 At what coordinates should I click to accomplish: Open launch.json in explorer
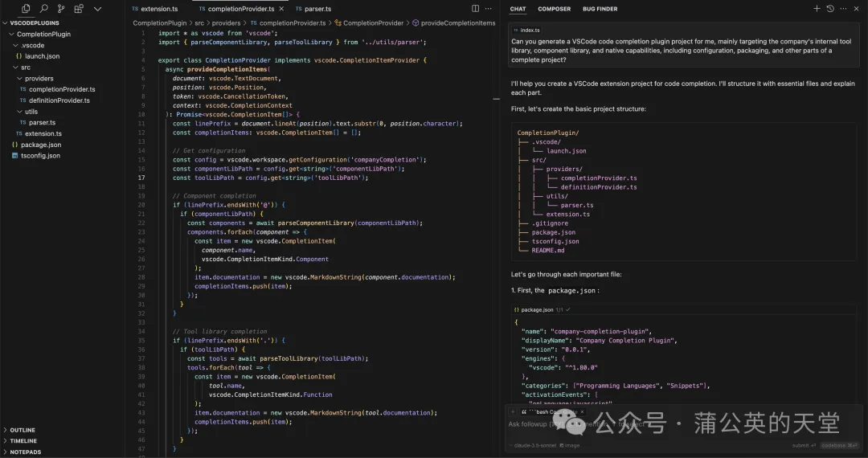[39, 56]
